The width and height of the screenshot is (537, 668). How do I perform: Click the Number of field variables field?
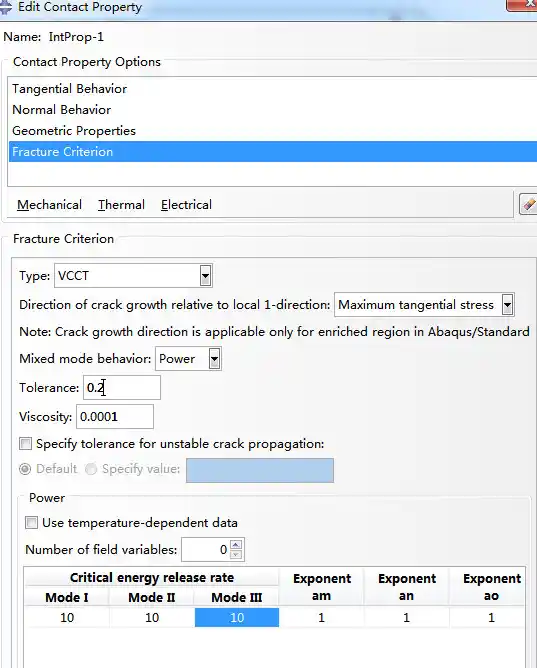[206, 550]
